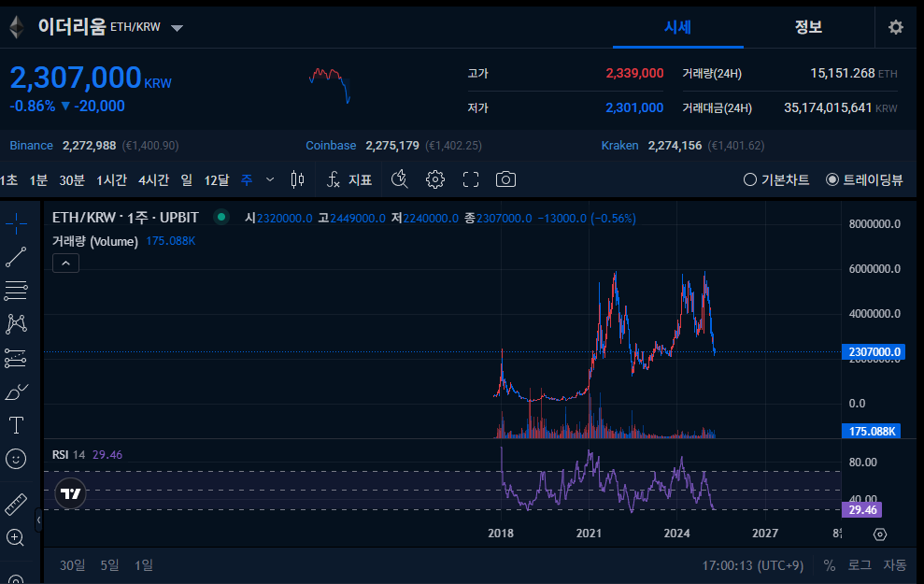Select the 트레이딩뷰 radio option
This screenshot has height=584, width=924.
[x=864, y=179]
